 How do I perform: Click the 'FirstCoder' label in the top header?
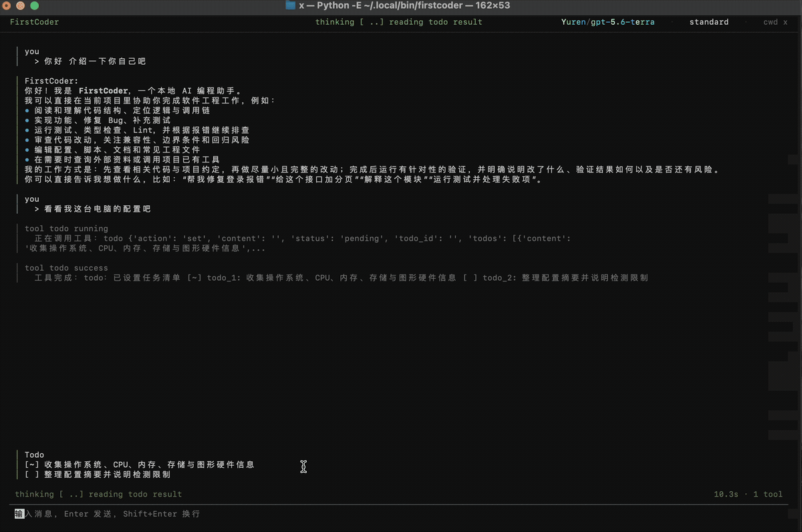point(34,22)
